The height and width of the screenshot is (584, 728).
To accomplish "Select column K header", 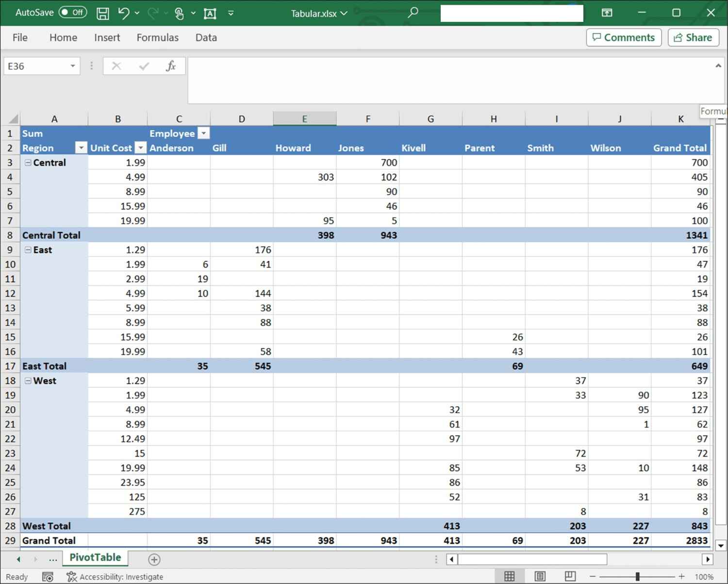I will 680,119.
